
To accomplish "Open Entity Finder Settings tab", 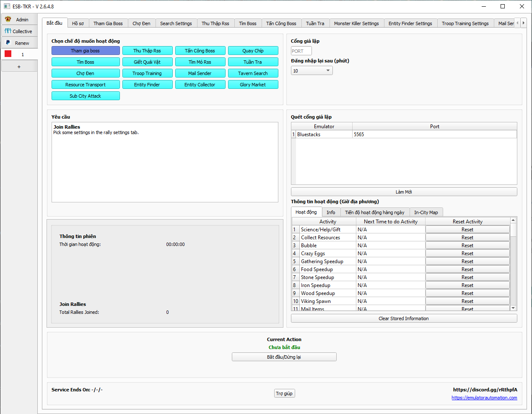I will (410, 23).
